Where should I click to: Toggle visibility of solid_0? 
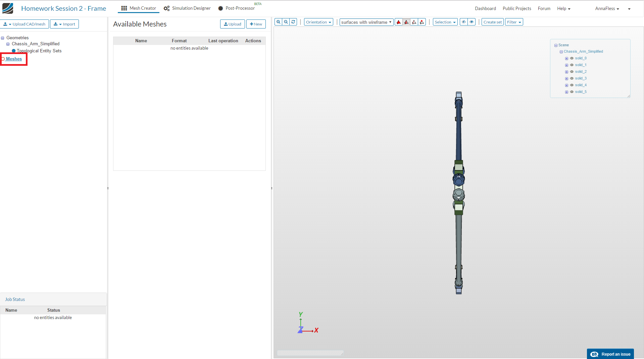(x=572, y=58)
